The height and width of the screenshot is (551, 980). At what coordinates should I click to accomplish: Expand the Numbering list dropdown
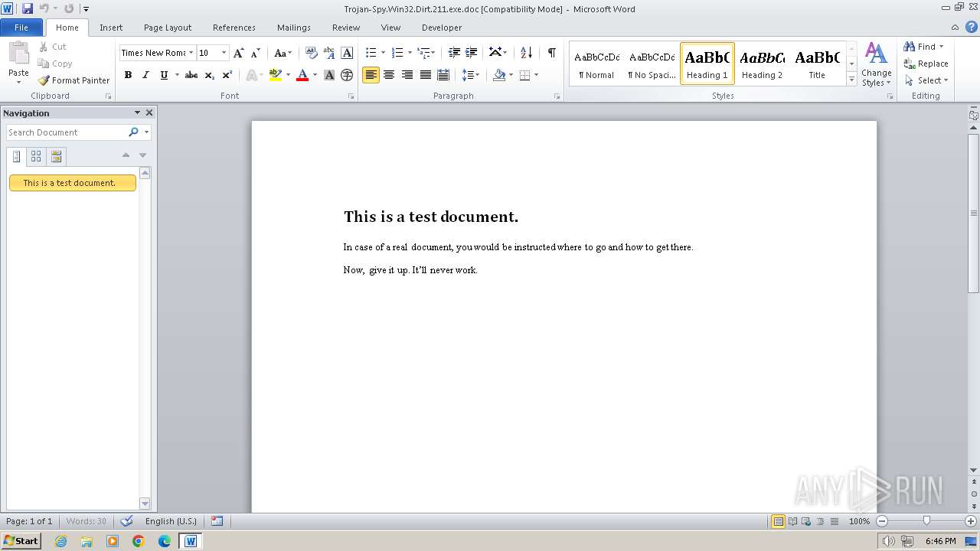[x=410, y=53]
